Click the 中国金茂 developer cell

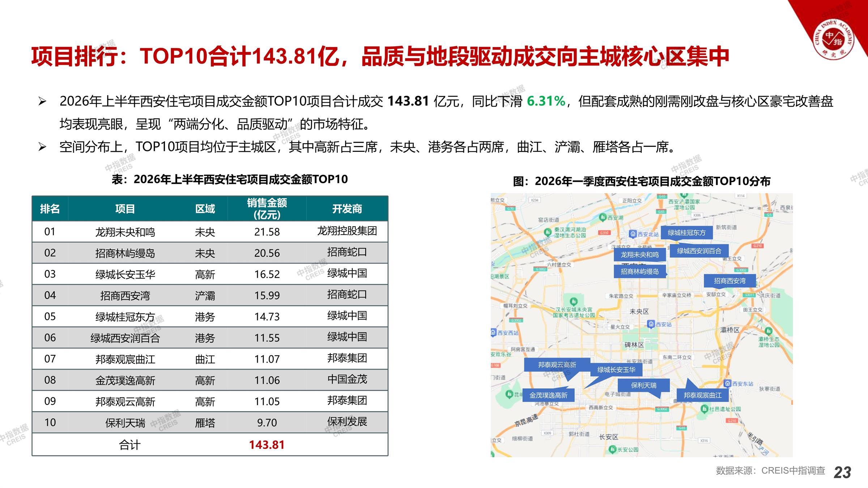pyautogui.click(x=347, y=379)
